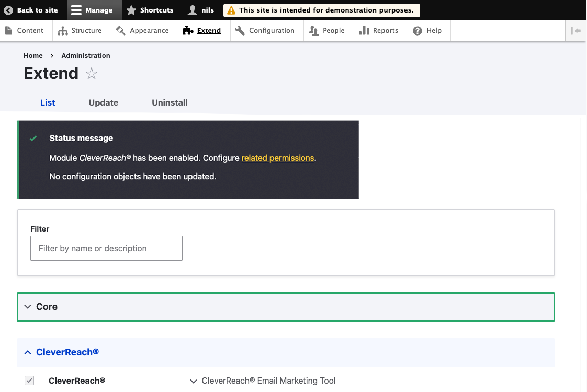This screenshot has height=392, width=587.
Task: Expand the Core module group chevron
Action: pyautogui.click(x=28, y=307)
